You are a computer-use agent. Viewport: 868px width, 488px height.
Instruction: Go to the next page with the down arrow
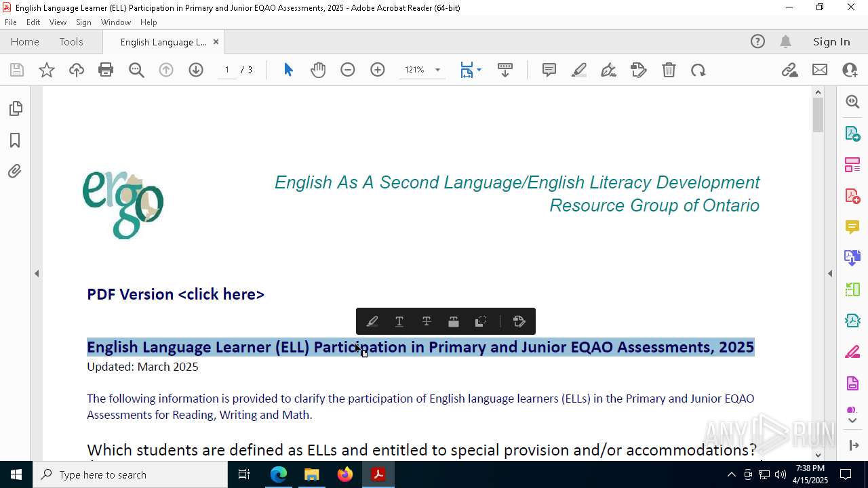(x=196, y=70)
